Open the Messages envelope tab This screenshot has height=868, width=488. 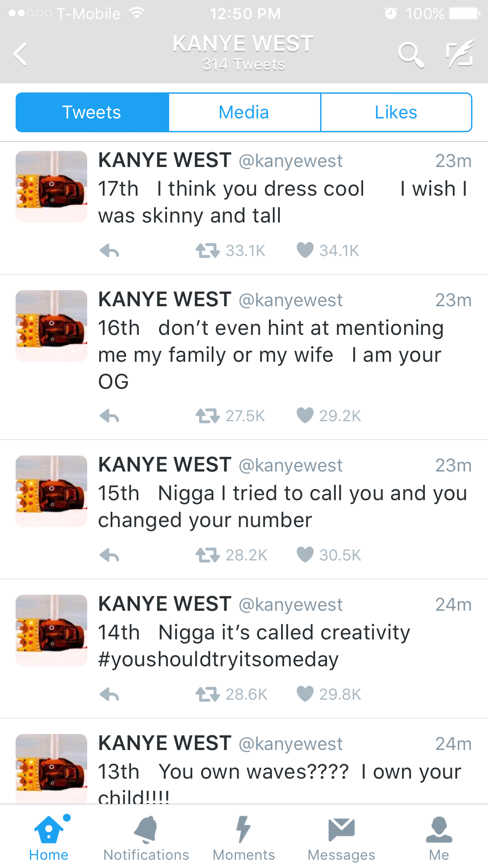[341, 838]
